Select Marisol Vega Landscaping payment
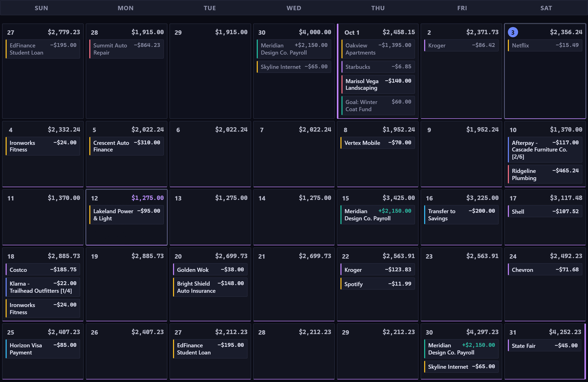This screenshot has width=588, height=382. [378, 84]
